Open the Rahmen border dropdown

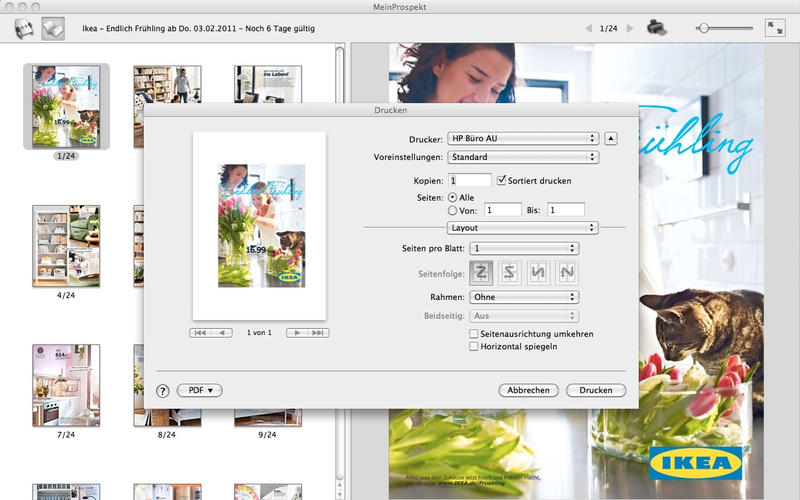click(524, 297)
